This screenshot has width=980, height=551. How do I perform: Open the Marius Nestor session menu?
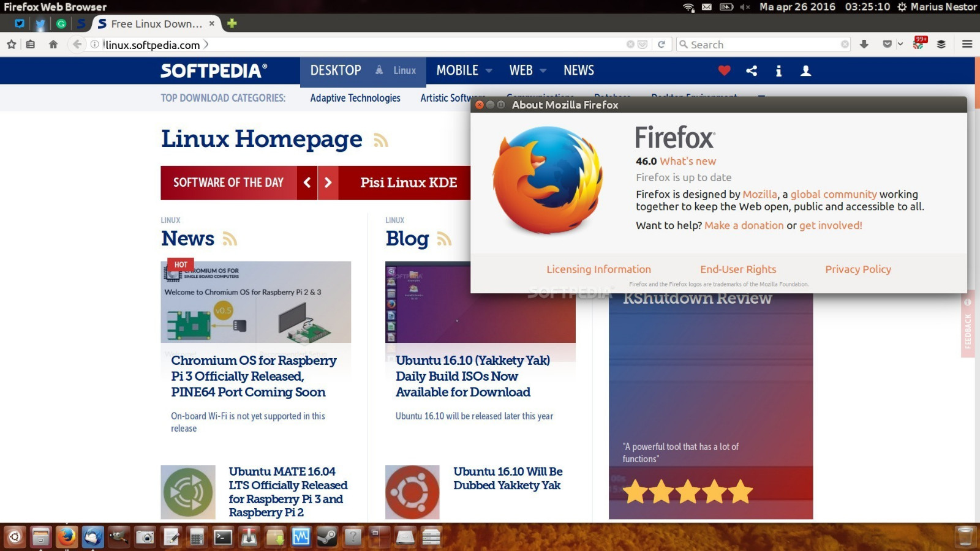(937, 7)
